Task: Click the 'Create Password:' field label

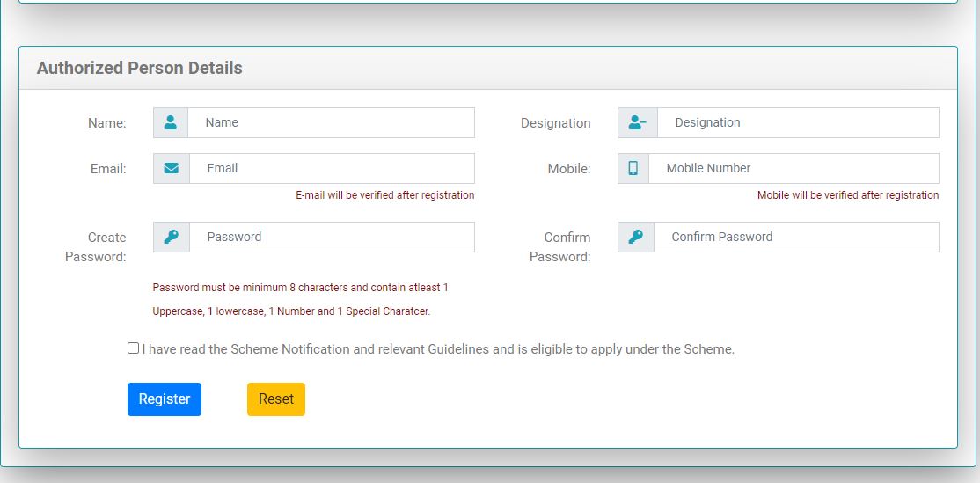Action: pyautogui.click(x=96, y=247)
